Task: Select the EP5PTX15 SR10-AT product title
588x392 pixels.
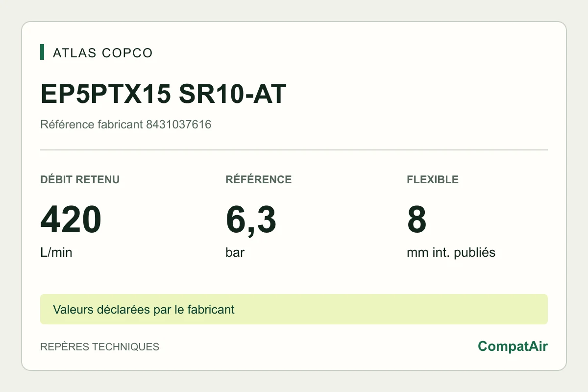Action: [163, 94]
